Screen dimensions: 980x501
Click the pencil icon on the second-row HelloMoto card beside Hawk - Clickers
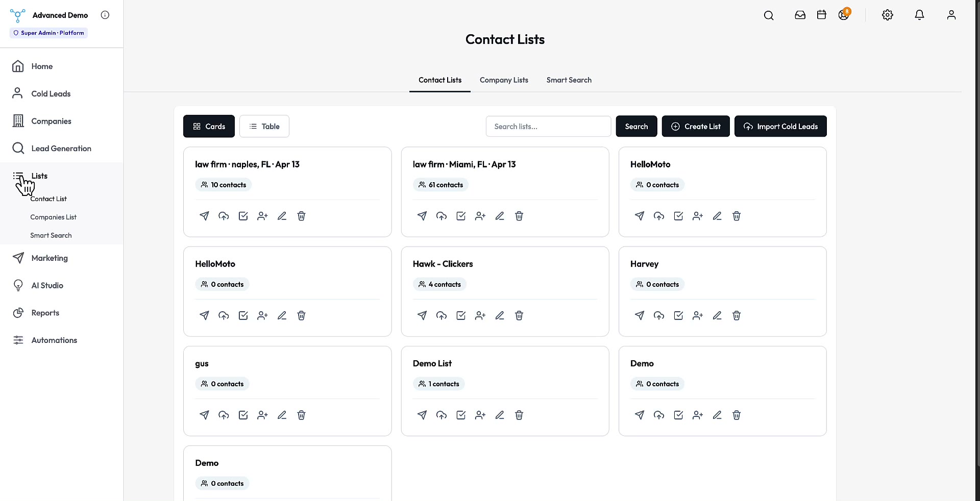(282, 315)
